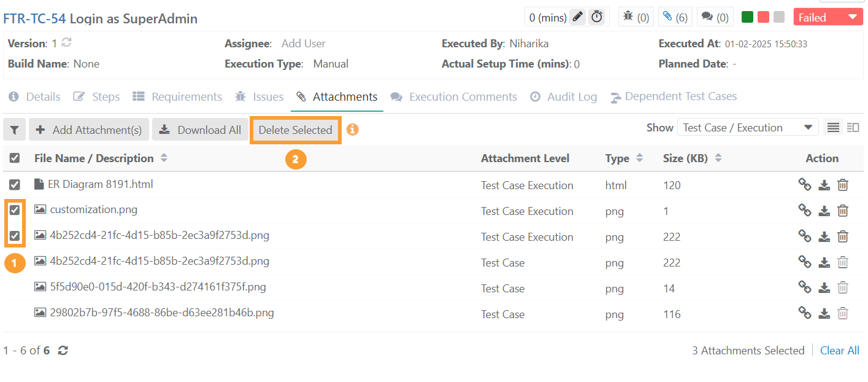Uncheck the customization.png checkbox
Screen dimensions: 868x382
click(15, 210)
